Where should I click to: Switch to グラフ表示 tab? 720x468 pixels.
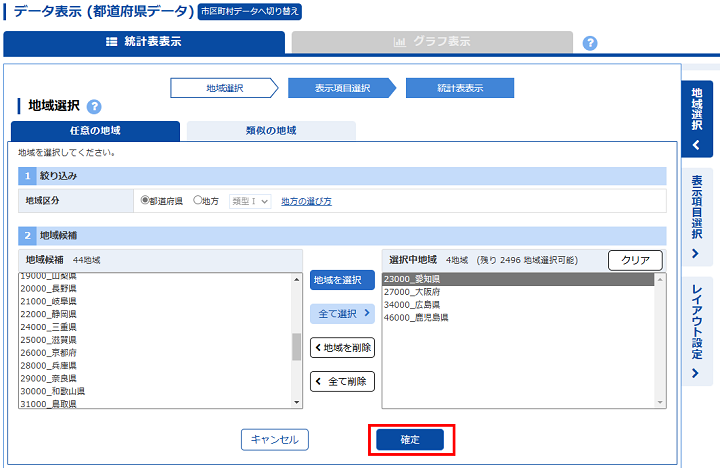(432, 42)
